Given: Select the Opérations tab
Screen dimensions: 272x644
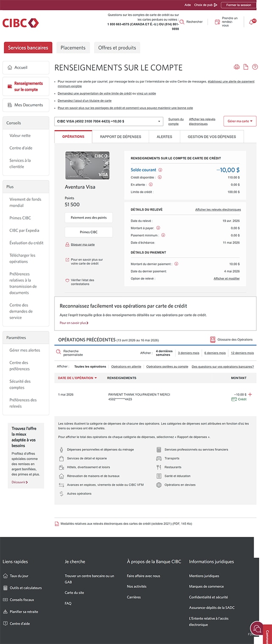Looking at the screenshot, I should click(x=73, y=137).
